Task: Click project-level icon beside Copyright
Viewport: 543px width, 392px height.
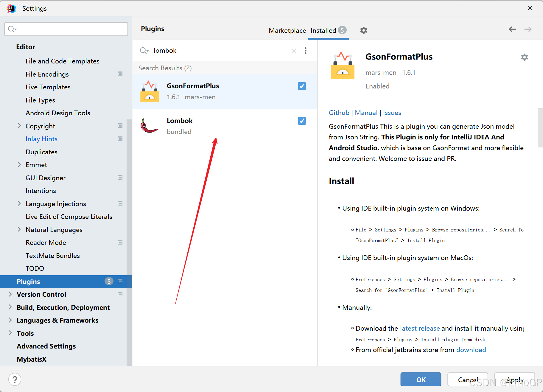Action: pyautogui.click(x=120, y=126)
